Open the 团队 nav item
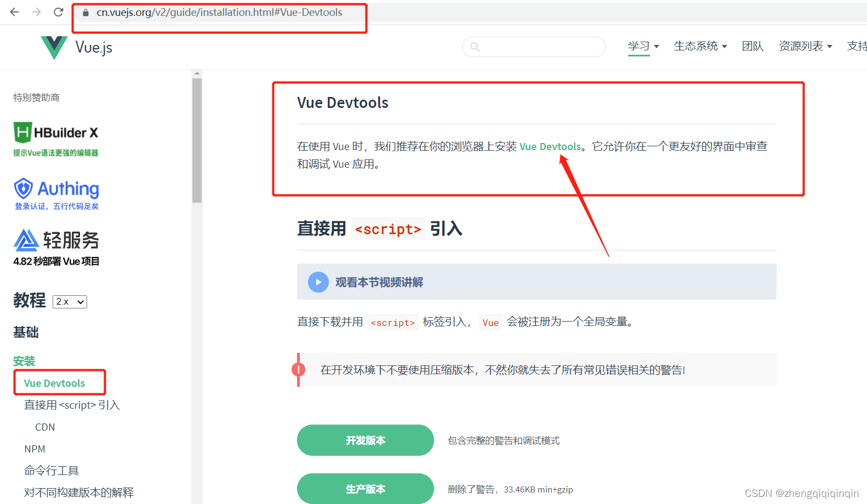 point(752,47)
